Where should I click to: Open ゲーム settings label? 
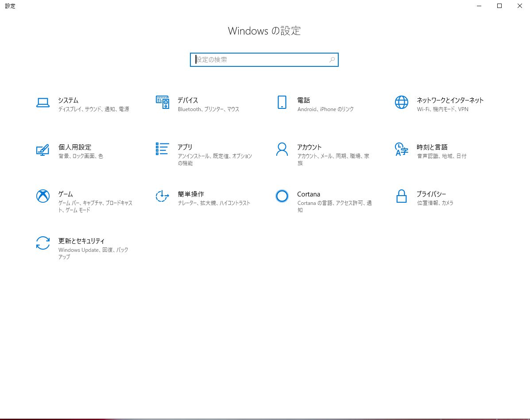[66, 194]
